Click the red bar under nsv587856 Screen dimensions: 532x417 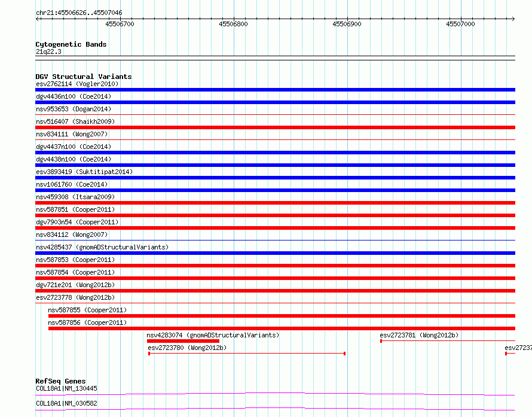[282, 328]
